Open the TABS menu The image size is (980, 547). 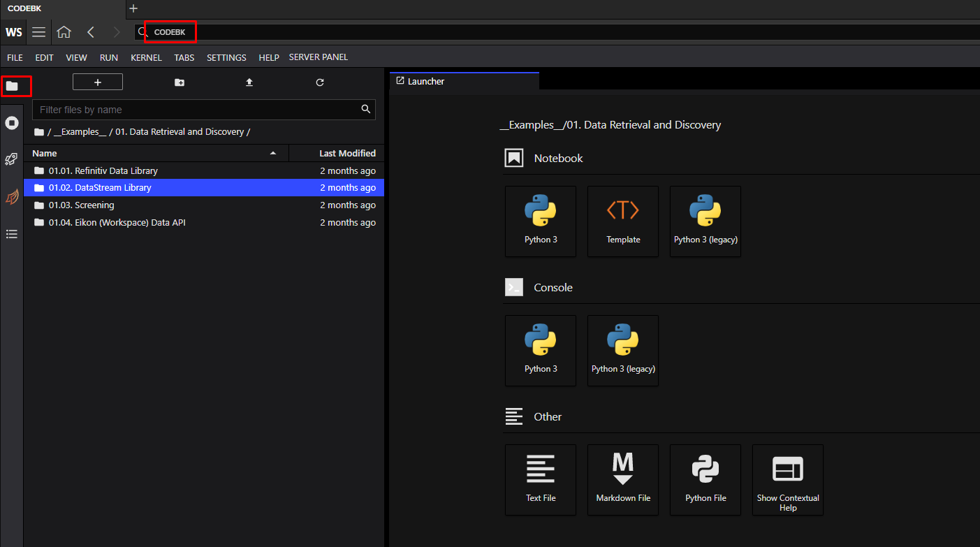[x=184, y=58]
